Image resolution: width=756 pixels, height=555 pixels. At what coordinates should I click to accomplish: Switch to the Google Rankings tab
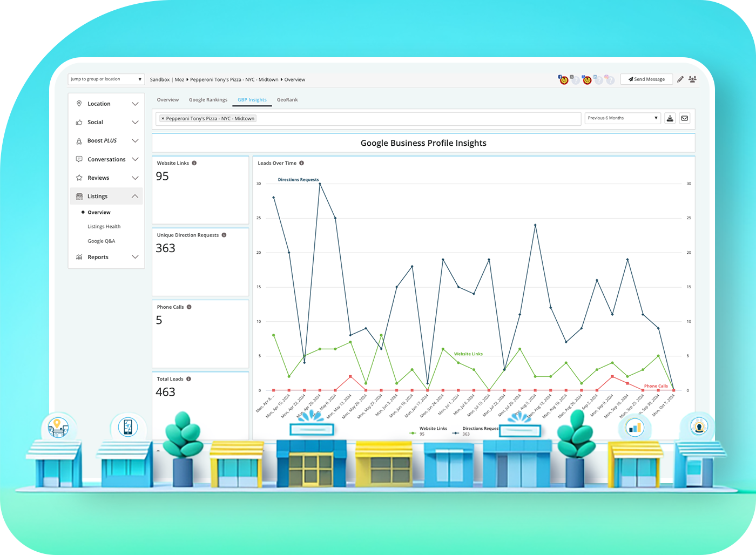pyautogui.click(x=208, y=100)
